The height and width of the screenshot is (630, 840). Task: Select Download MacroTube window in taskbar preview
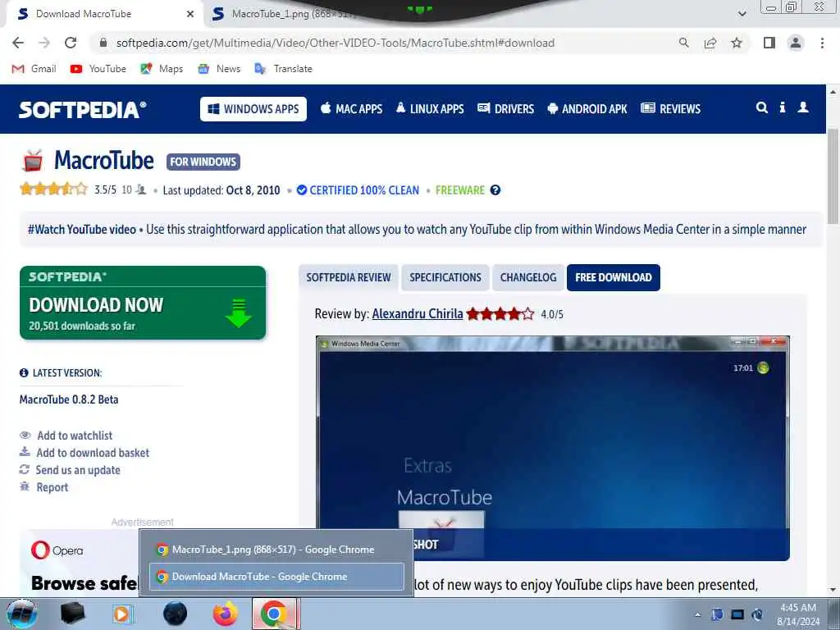coord(276,577)
